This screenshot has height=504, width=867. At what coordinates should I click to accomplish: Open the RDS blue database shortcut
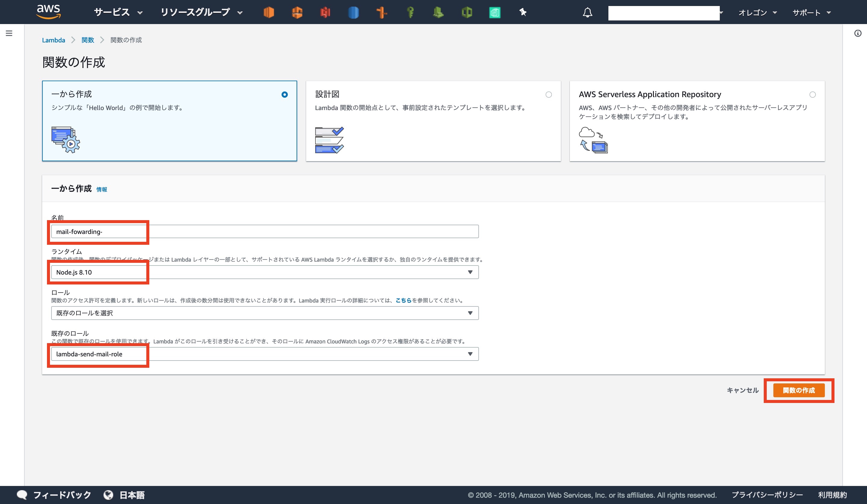(x=353, y=12)
